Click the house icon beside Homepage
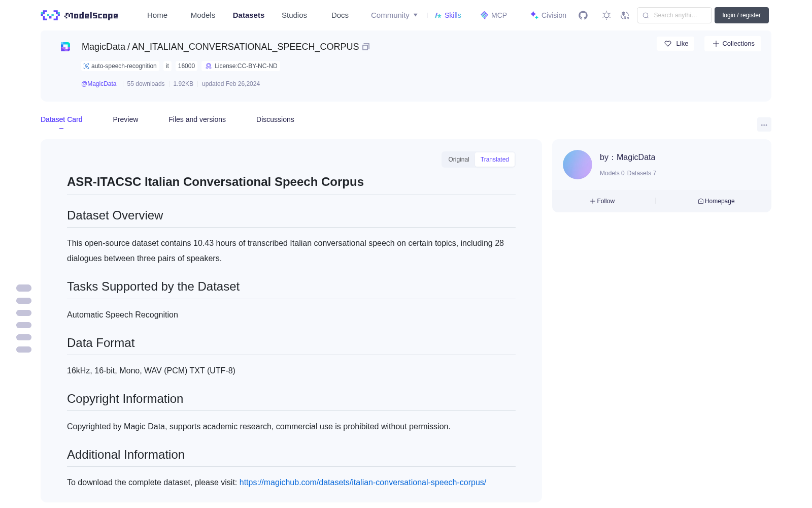This screenshot has height=508, width=812. point(701,201)
